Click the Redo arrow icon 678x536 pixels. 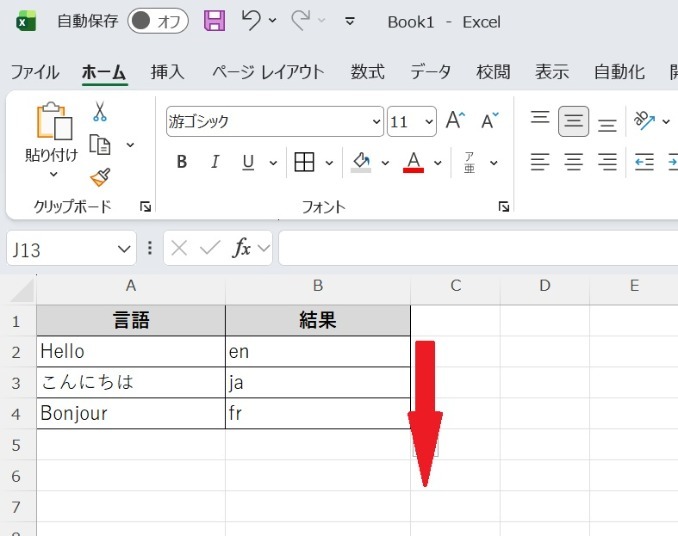click(301, 20)
